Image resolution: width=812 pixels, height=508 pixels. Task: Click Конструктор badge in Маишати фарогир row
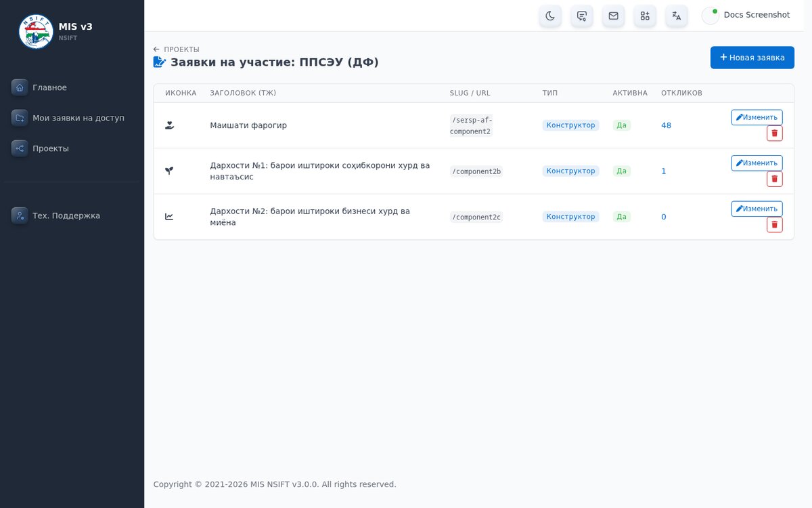click(571, 125)
